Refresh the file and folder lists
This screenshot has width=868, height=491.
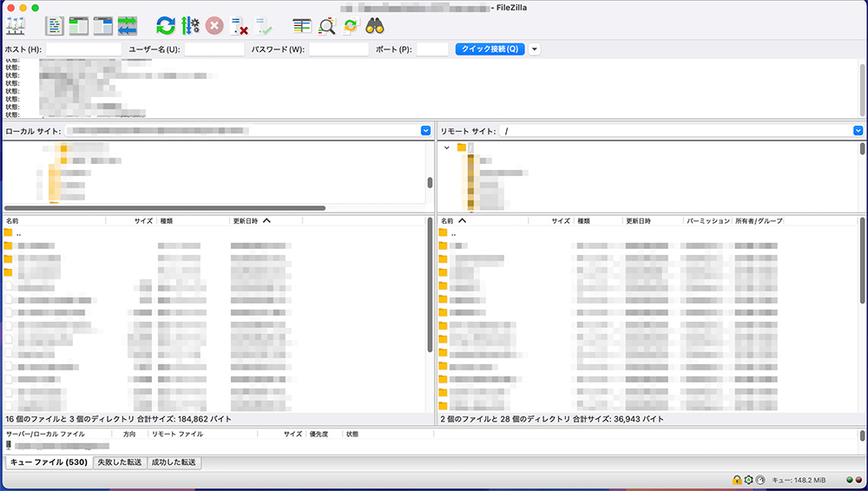[166, 26]
